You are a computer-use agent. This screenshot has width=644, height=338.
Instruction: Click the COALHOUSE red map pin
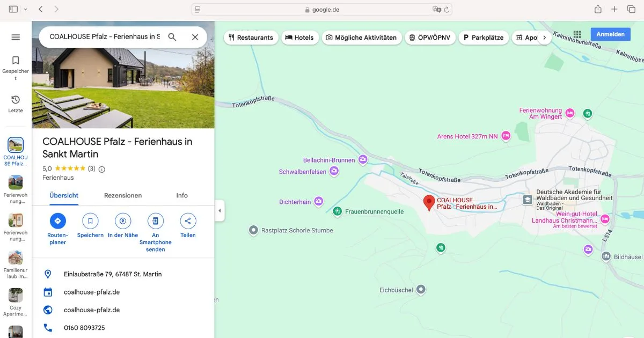tap(429, 203)
